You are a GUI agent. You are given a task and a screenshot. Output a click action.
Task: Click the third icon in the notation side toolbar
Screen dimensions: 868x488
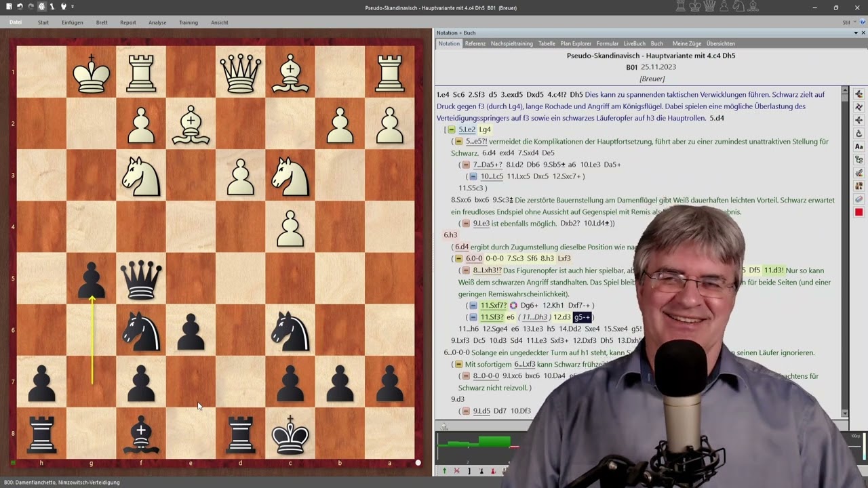coord(859,120)
